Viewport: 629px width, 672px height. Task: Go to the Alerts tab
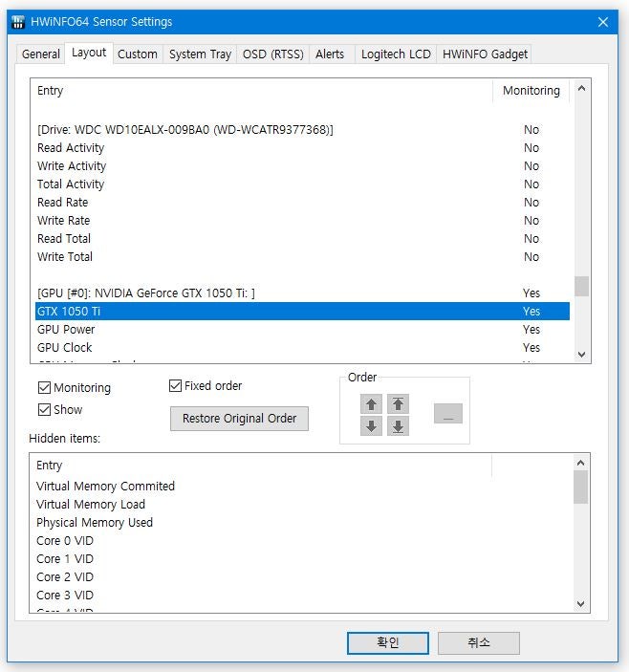[x=330, y=54]
